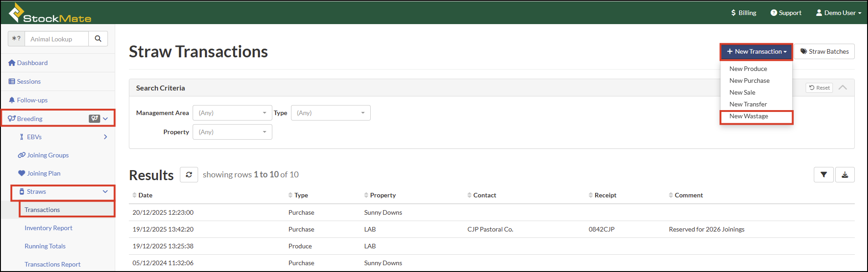Sort results by Type column
868x272 pixels.
(x=298, y=195)
